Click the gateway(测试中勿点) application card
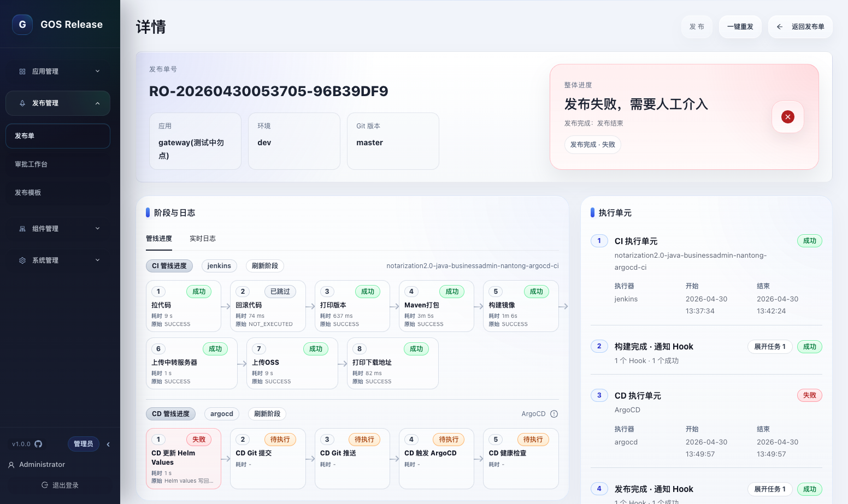The height and width of the screenshot is (504, 848). pos(196,141)
